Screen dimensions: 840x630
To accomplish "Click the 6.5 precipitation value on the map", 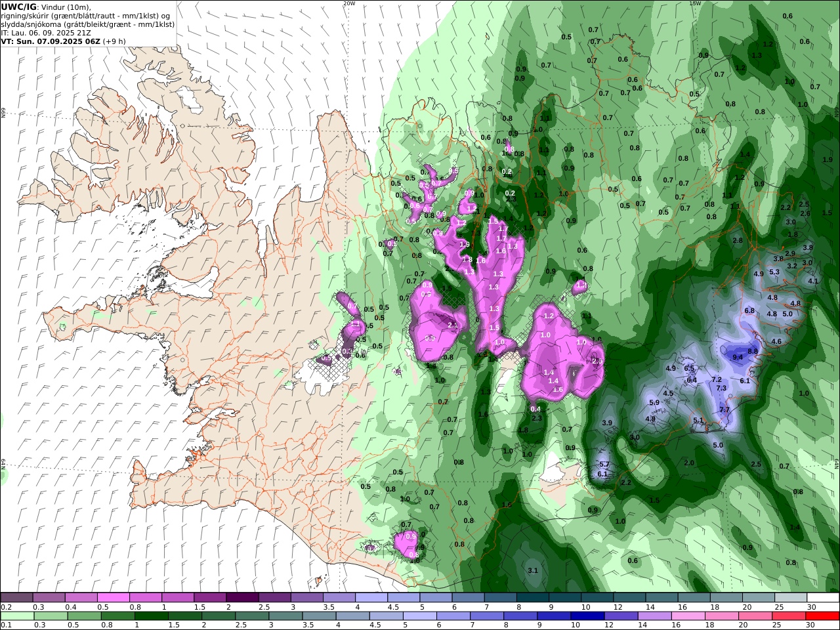I will [x=689, y=368].
